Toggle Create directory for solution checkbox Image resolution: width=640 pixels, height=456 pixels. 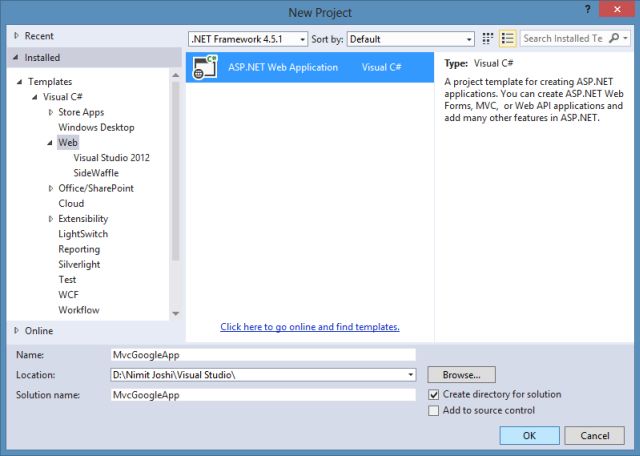point(433,395)
